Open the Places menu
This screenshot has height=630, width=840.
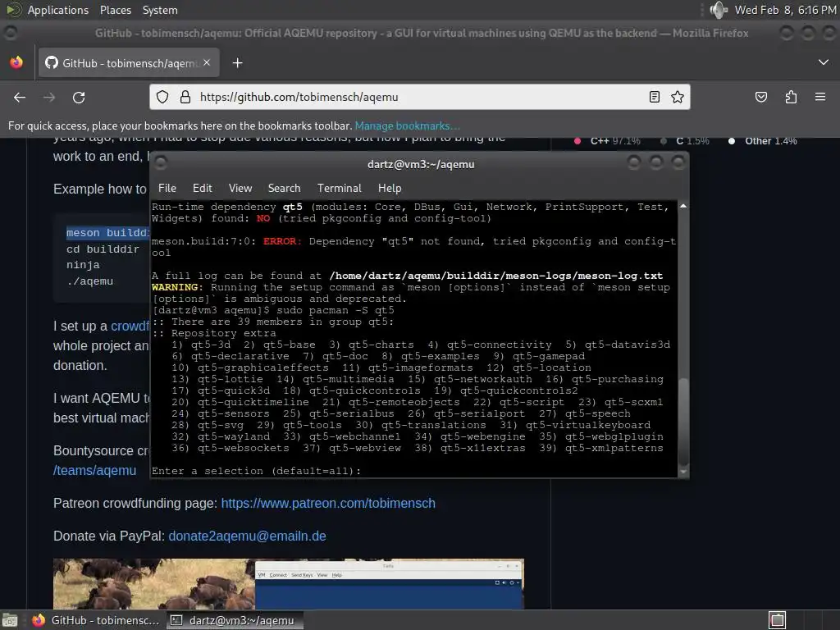[x=115, y=10]
